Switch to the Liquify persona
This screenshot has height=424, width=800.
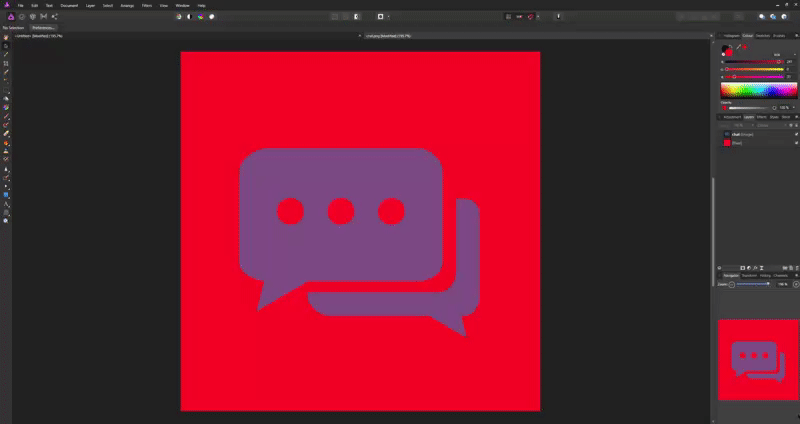(x=22, y=17)
